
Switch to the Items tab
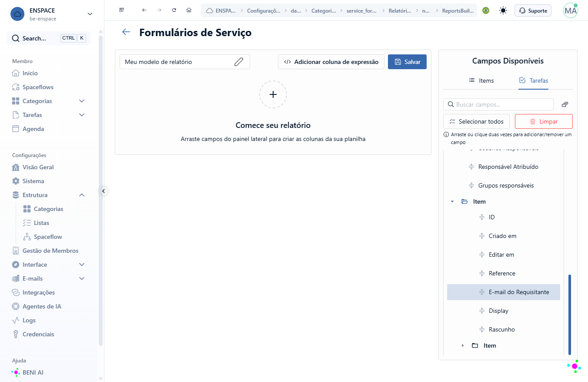click(x=481, y=80)
